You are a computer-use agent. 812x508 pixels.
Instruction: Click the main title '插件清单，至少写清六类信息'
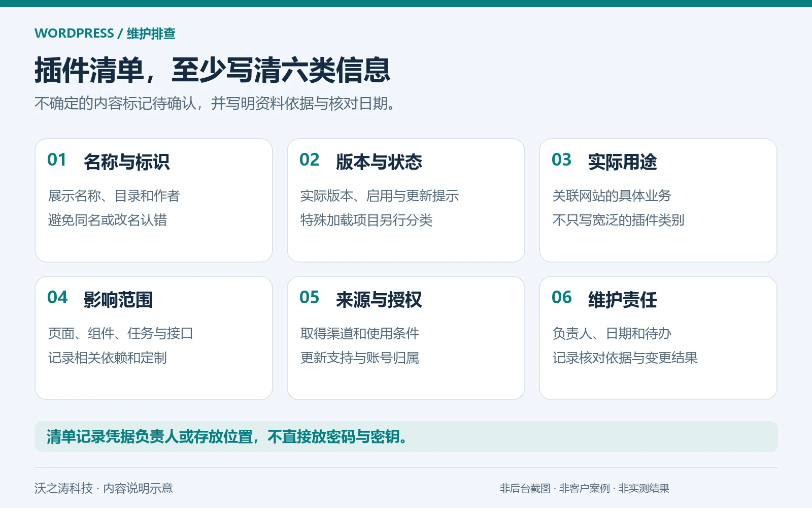(x=212, y=70)
